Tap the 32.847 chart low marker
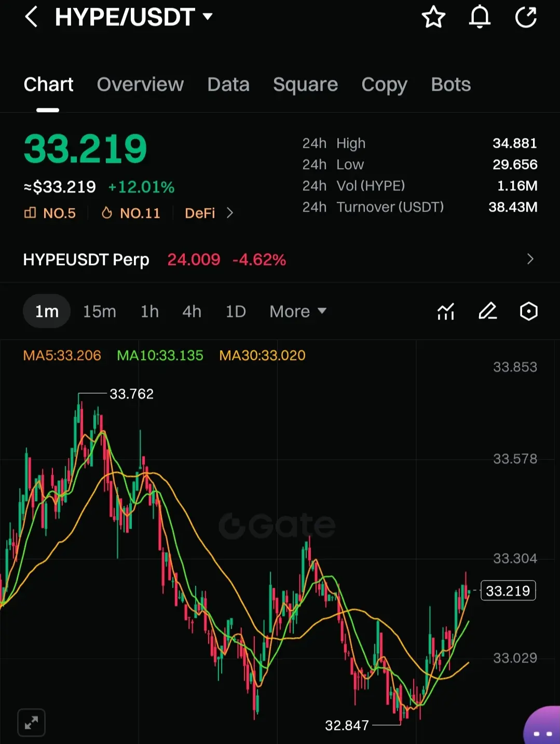Image resolution: width=560 pixels, height=744 pixels. [347, 725]
